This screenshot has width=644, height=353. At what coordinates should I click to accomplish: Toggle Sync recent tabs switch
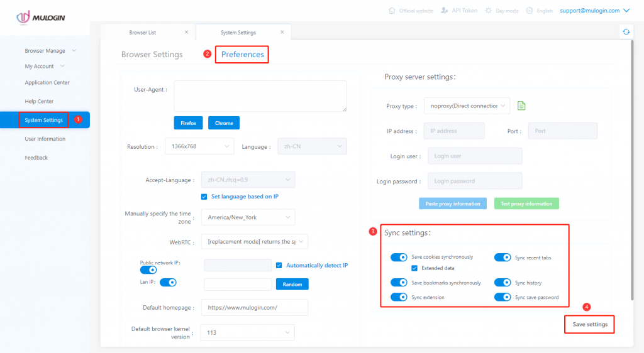coord(502,257)
